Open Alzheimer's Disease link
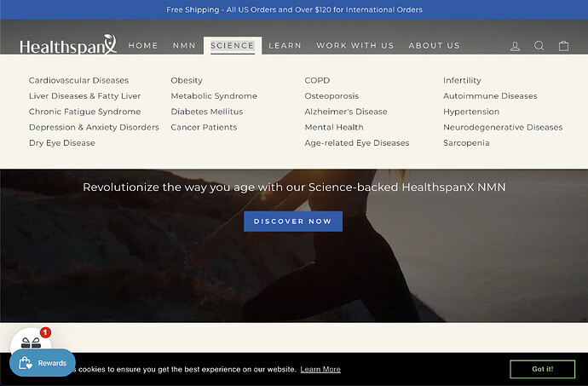 (x=346, y=112)
